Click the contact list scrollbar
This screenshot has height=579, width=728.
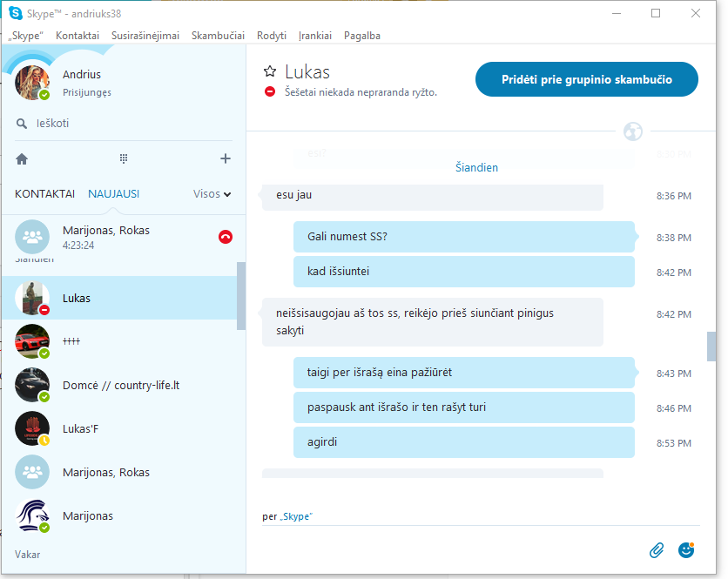click(x=241, y=296)
